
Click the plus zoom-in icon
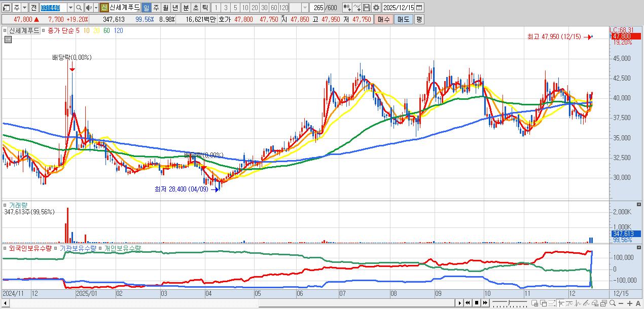(x=629, y=303)
